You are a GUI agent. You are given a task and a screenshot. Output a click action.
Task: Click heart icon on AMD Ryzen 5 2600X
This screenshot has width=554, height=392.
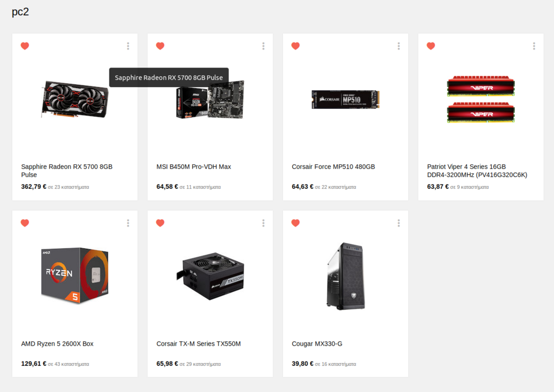tap(24, 223)
